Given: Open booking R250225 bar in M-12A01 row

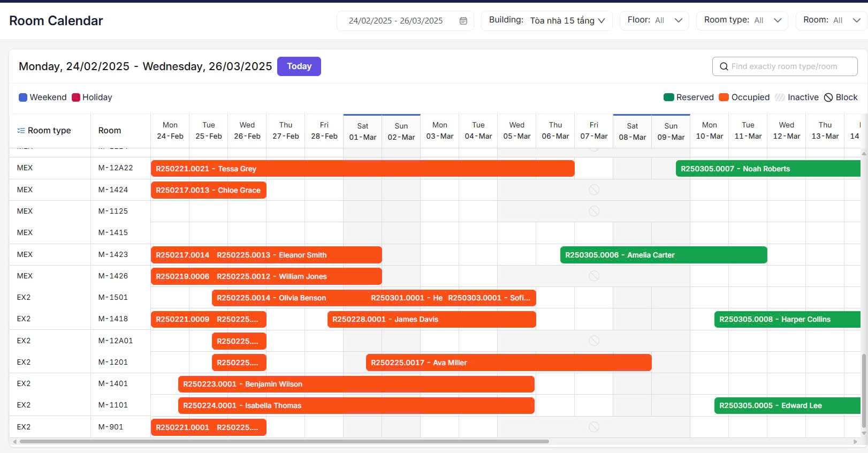Looking at the screenshot, I should [239, 341].
